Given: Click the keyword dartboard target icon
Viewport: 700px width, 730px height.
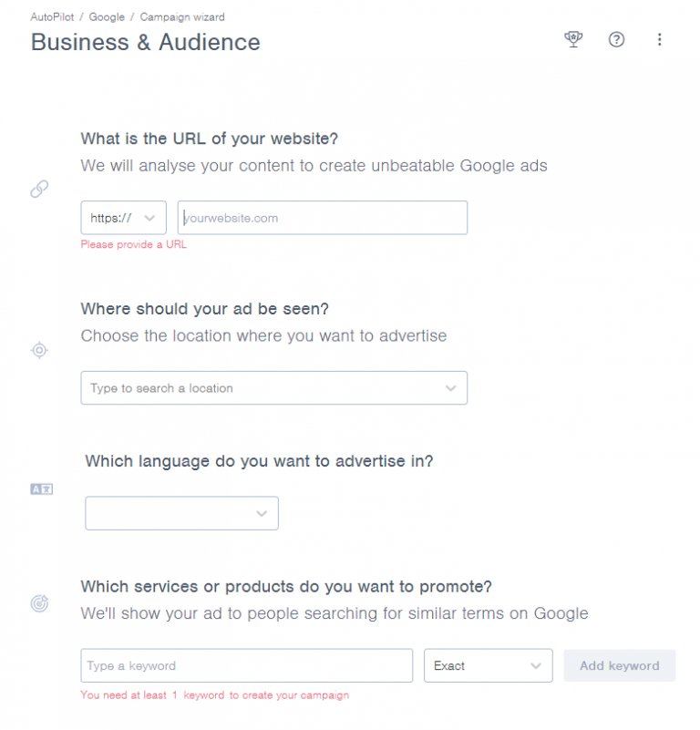Looking at the screenshot, I should pyautogui.click(x=39, y=603).
